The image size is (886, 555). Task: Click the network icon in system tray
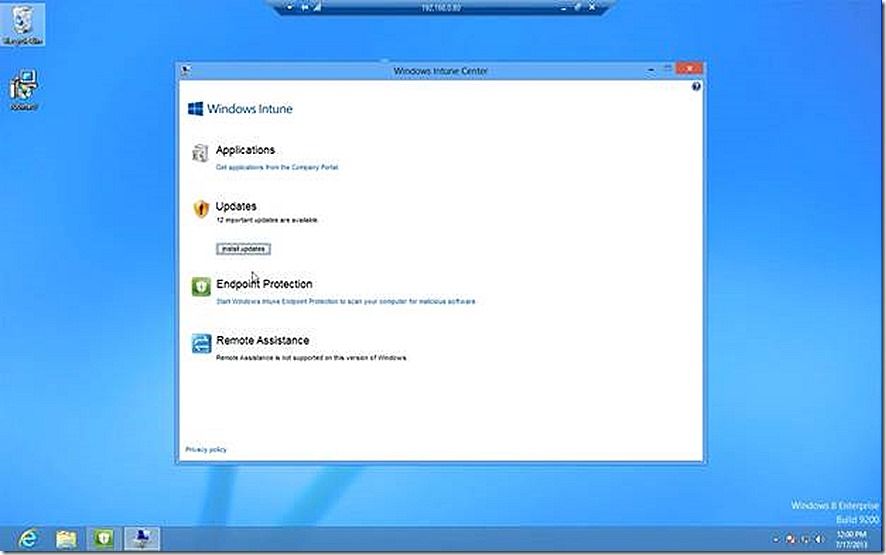[805, 540]
